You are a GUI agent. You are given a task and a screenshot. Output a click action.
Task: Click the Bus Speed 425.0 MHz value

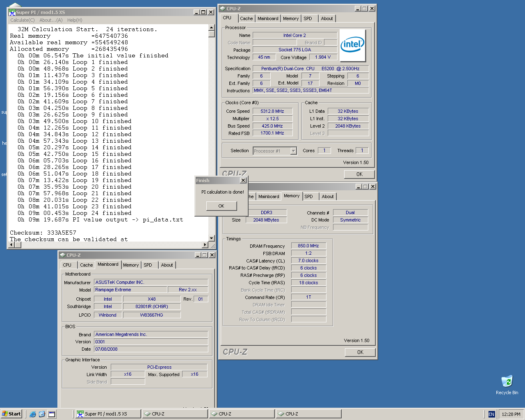[x=272, y=126]
